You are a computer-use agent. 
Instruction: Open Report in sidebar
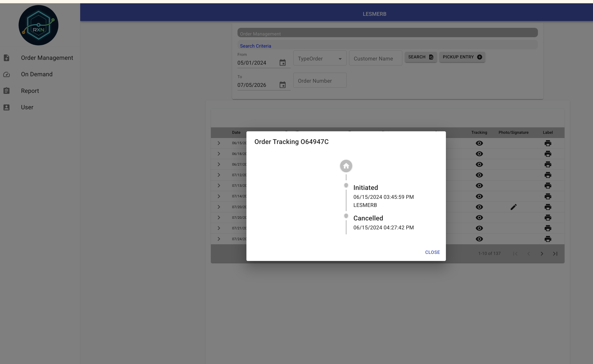pyautogui.click(x=40, y=91)
